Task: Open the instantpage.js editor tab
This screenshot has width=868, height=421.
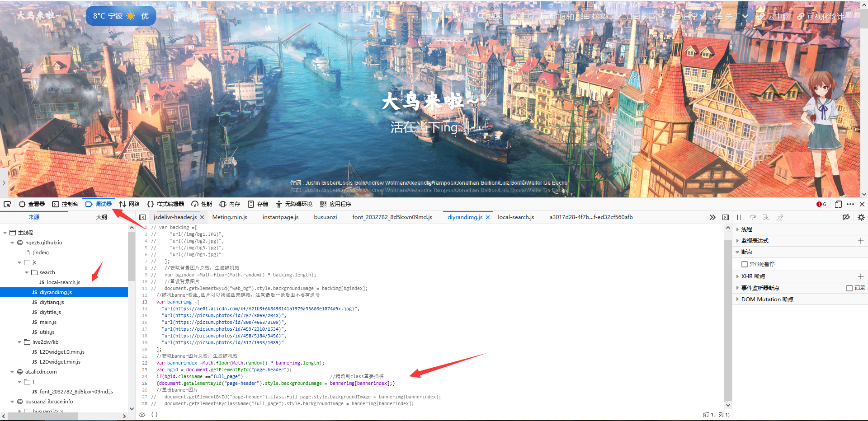Action: point(280,217)
